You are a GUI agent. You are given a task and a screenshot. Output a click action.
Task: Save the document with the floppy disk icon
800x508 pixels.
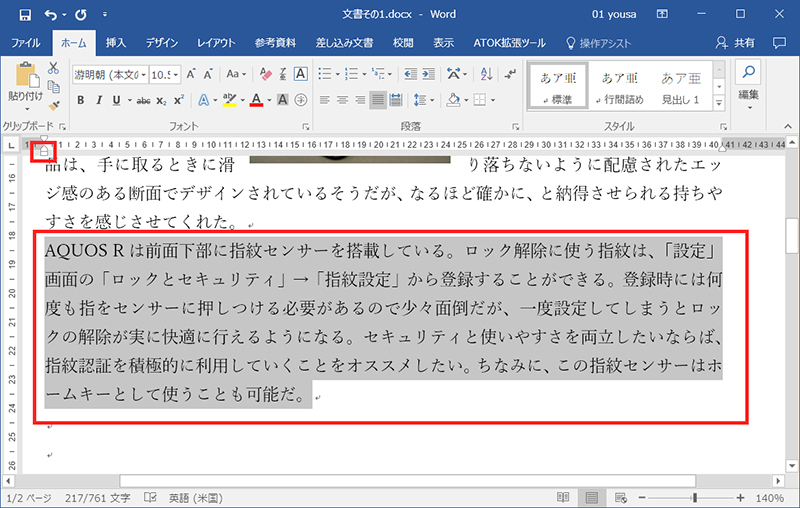point(25,15)
